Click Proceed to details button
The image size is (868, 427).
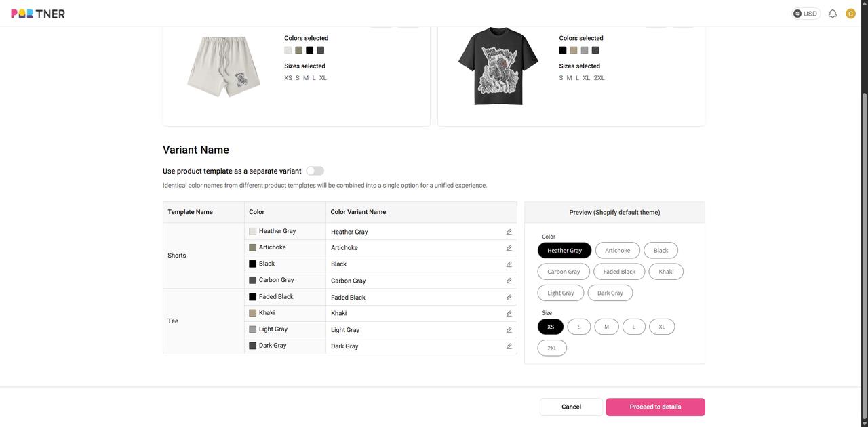pyautogui.click(x=655, y=407)
